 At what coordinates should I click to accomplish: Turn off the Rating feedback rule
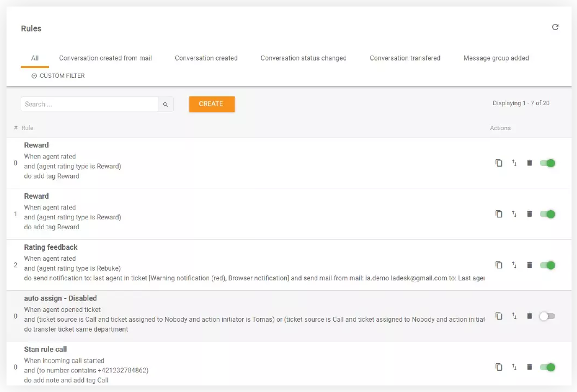coord(547,265)
